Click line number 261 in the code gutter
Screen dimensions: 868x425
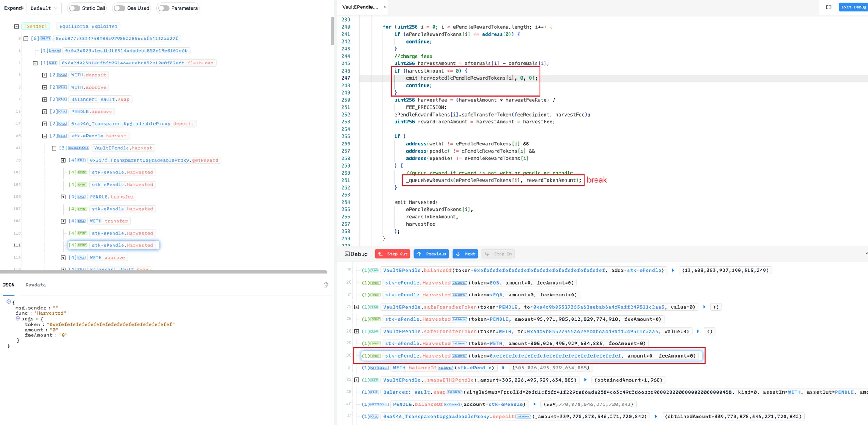click(346, 180)
